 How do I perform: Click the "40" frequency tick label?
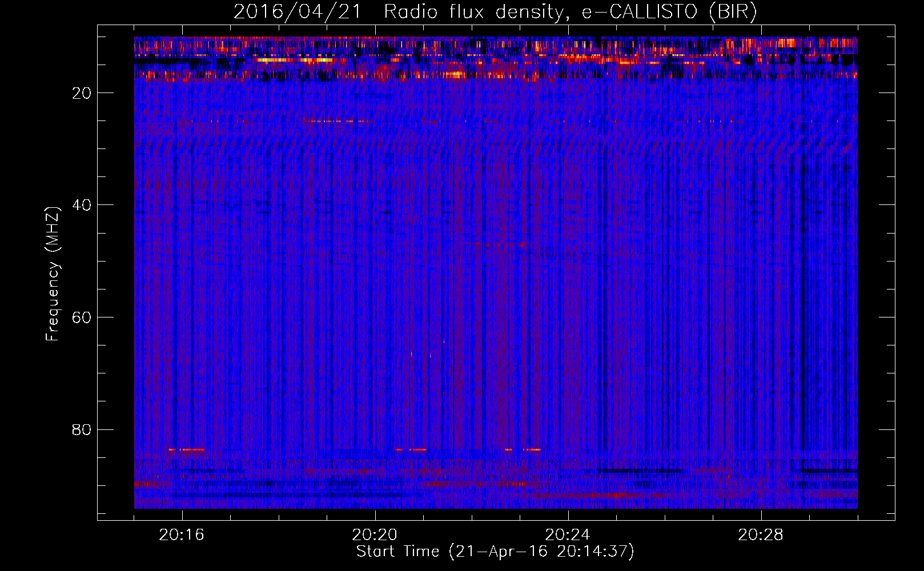pos(82,205)
